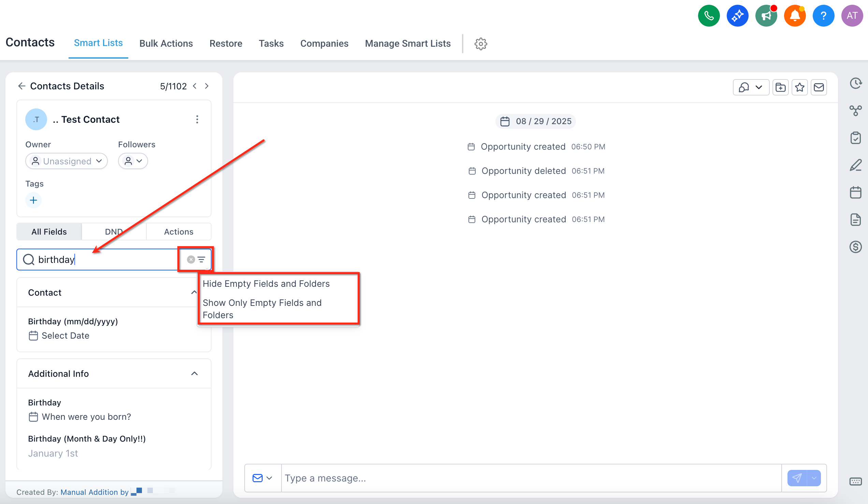Click the star favorite conversation icon
The width and height of the screenshot is (868, 504).
[799, 87]
